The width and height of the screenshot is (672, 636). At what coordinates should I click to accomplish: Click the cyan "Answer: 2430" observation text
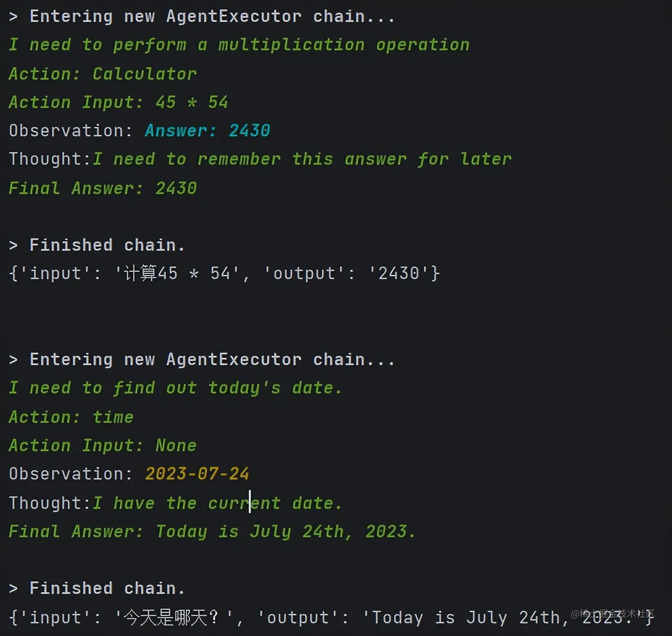coord(207,131)
